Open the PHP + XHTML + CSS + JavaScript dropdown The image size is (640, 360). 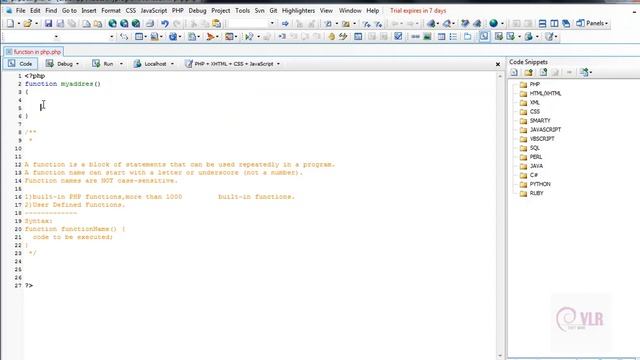[x=278, y=64]
